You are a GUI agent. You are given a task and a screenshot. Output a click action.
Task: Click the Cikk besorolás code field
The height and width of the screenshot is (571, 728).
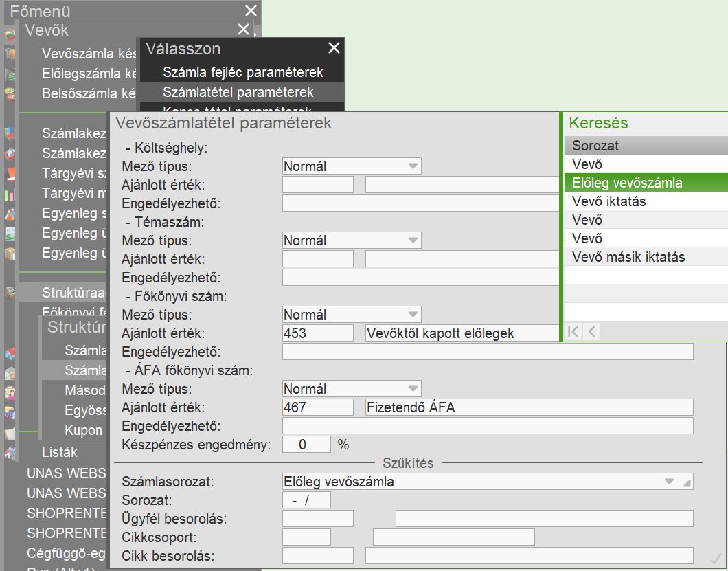pyautogui.click(x=318, y=556)
